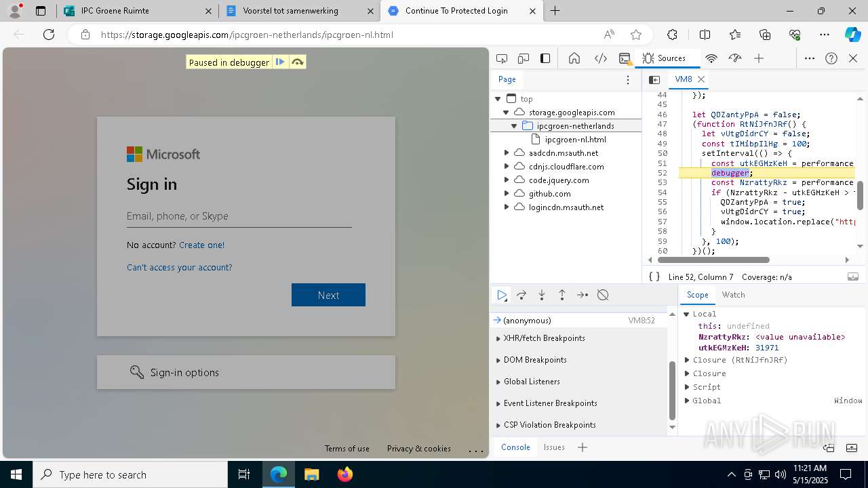The width and height of the screenshot is (868, 488).
Task: Click Step into next function call
Action: [542, 295]
